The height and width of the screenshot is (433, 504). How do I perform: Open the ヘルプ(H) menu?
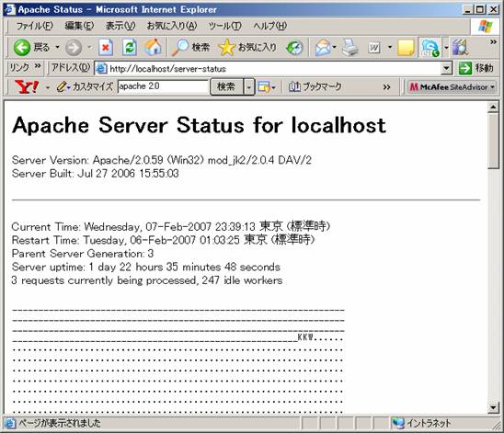pyautogui.click(x=269, y=26)
